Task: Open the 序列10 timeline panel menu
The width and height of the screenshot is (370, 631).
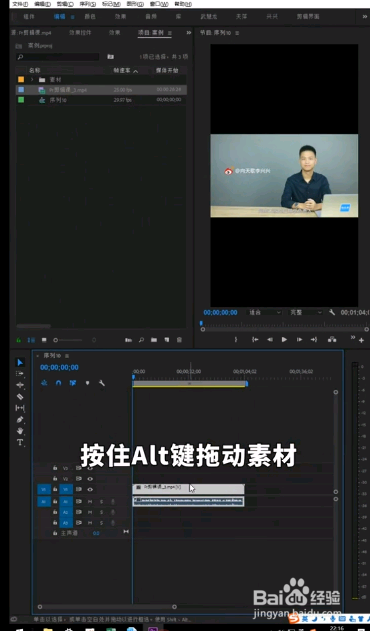Action: pos(67,356)
